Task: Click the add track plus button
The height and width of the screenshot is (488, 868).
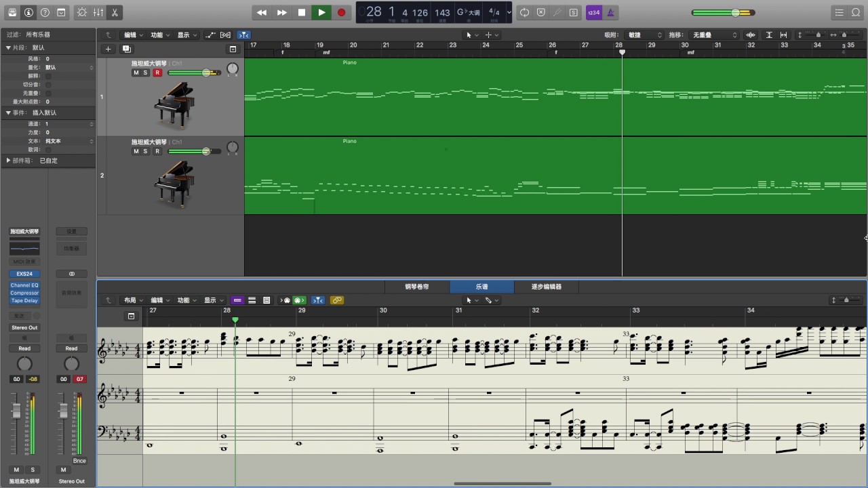Action: click(108, 49)
